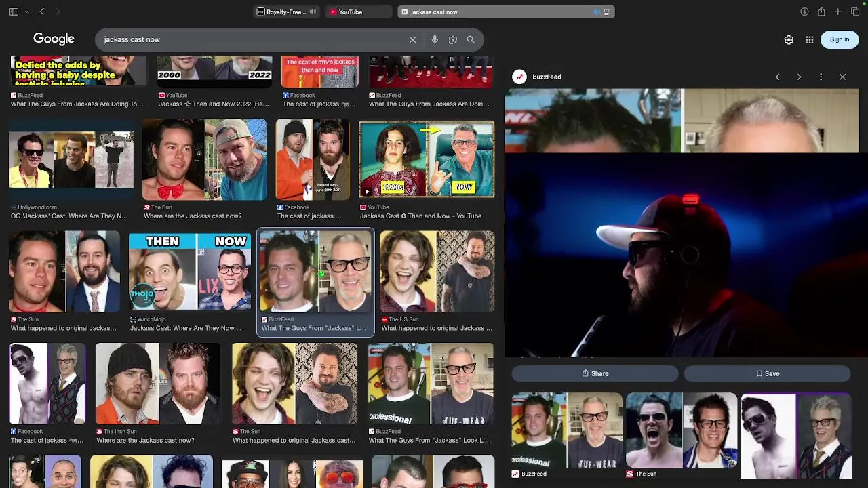
Task: Open The Irish Sun result thumbnail
Action: point(158,384)
